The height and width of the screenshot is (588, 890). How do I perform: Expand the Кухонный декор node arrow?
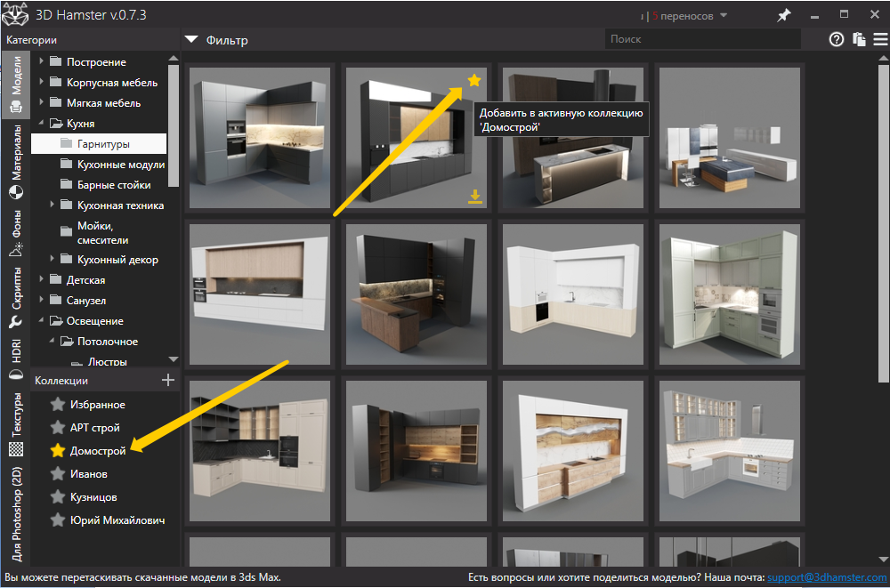(x=52, y=259)
